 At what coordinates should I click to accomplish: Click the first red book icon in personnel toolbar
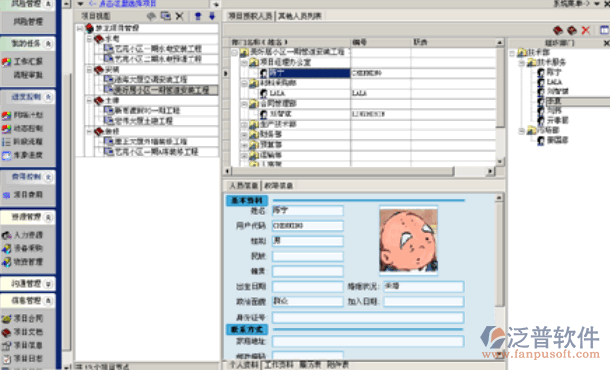pos(558,30)
